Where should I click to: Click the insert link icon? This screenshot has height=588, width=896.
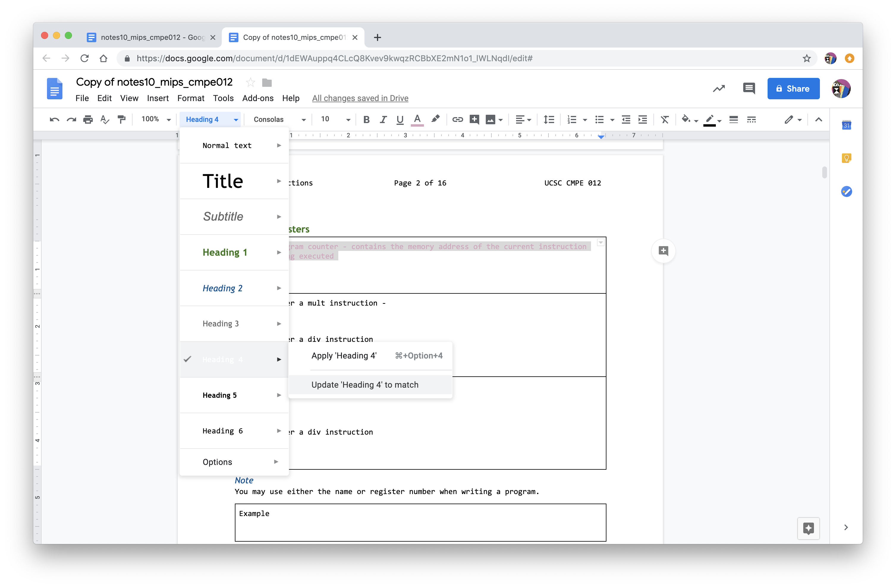(x=458, y=119)
